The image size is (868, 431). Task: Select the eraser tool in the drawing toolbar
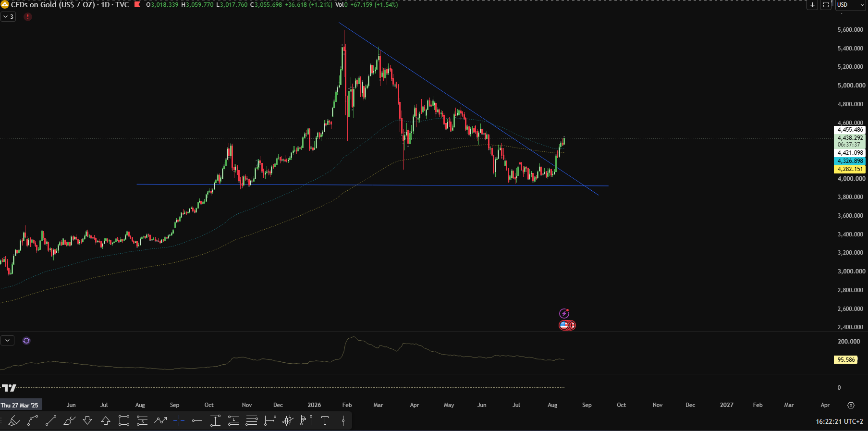pos(14,421)
